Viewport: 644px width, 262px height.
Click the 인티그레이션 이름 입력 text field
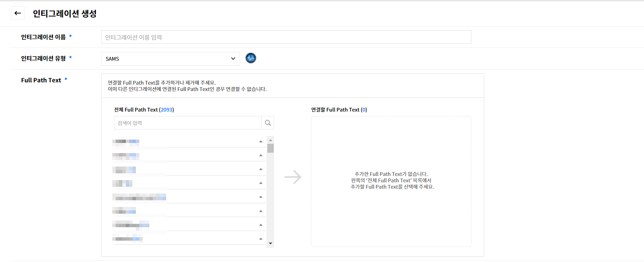286,37
